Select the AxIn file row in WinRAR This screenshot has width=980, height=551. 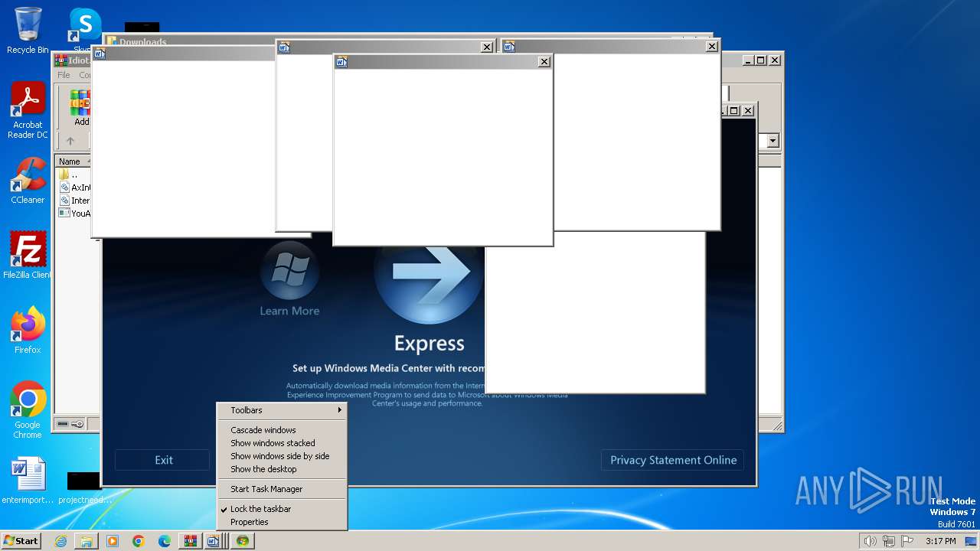pyautogui.click(x=73, y=187)
